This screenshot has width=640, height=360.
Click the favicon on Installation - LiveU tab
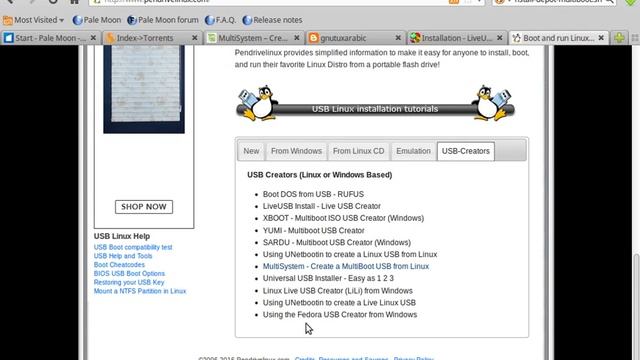415,38
